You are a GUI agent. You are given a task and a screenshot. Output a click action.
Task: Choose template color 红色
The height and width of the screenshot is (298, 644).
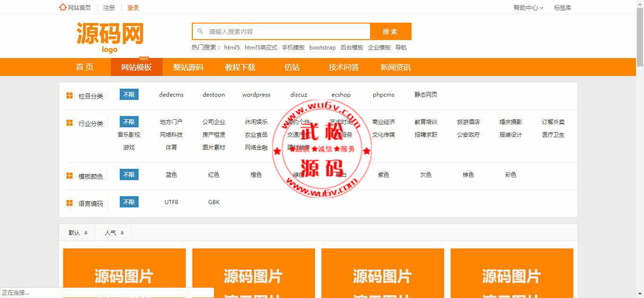coord(214,175)
